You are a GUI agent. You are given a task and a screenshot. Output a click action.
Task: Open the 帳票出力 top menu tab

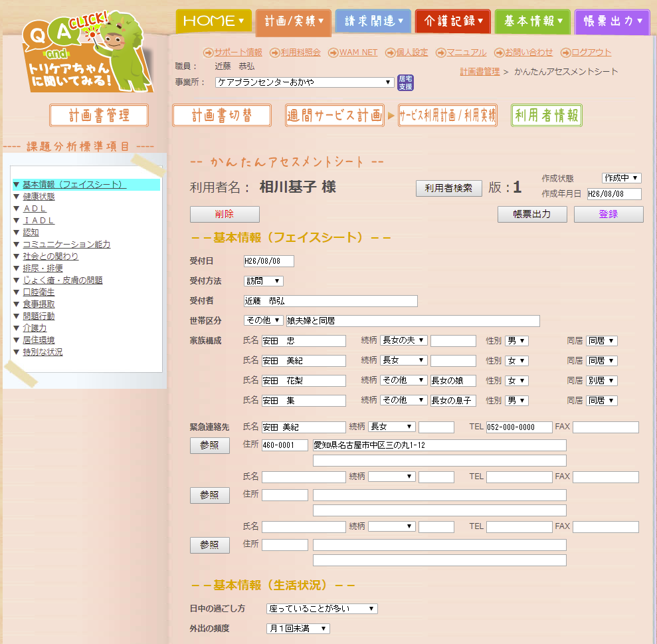coord(612,21)
